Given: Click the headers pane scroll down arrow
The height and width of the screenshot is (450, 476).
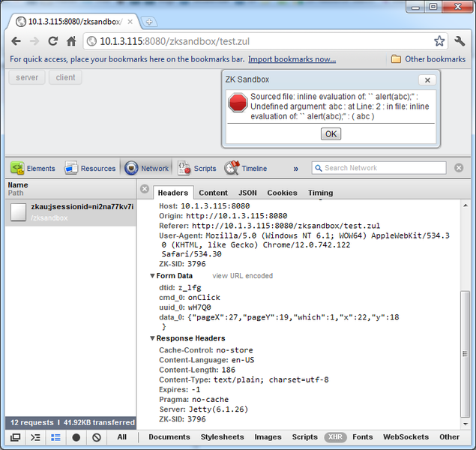Looking at the screenshot, I should click(466, 424).
